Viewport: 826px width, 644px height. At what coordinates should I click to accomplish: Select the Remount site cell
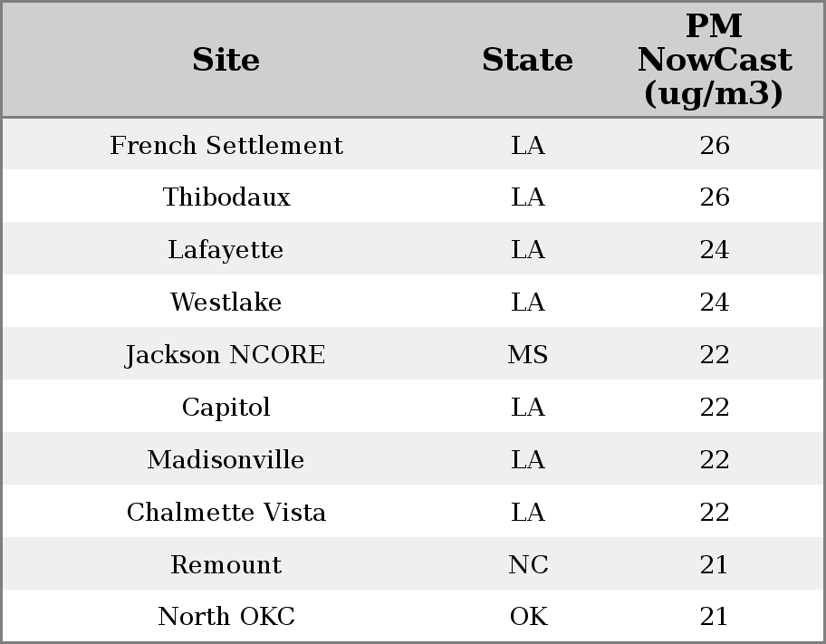[x=226, y=564]
